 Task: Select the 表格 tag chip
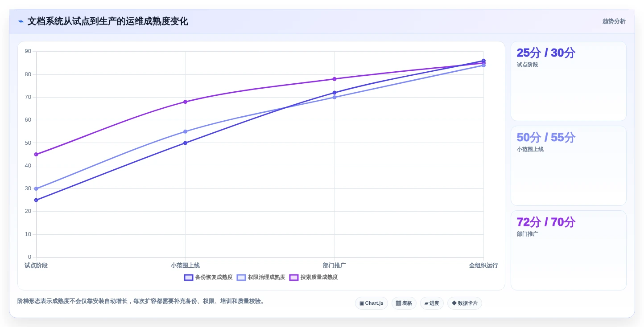point(404,303)
